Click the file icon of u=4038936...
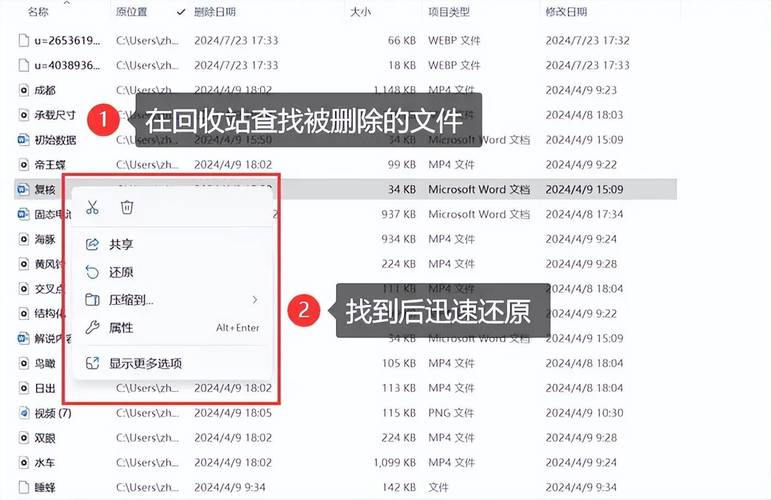The height and width of the screenshot is (500, 771). pyautogui.click(x=24, y=65)
